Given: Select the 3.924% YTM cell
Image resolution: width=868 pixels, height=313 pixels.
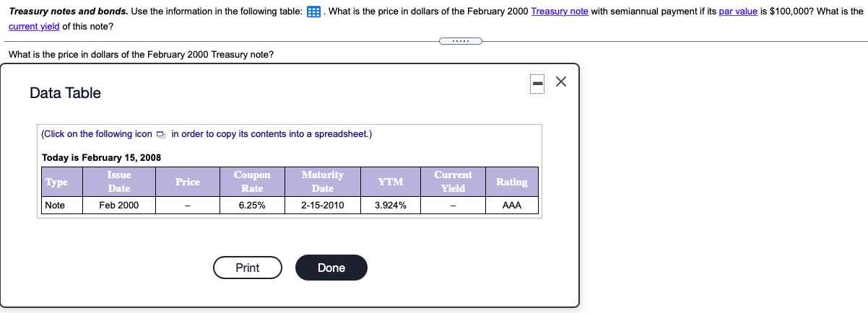Looking at the screenshot, I should [x=391, y=206].
